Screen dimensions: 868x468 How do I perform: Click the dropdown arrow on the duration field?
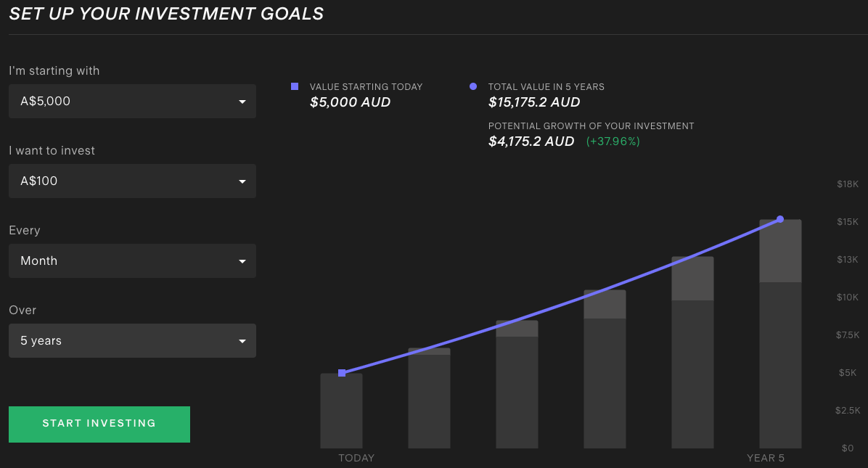[242, 340]
